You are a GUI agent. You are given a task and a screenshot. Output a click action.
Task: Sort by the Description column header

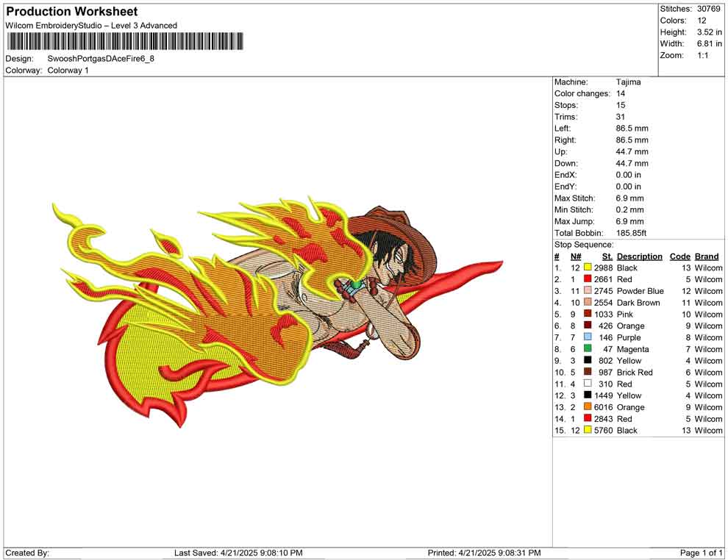tap(640, 256)
